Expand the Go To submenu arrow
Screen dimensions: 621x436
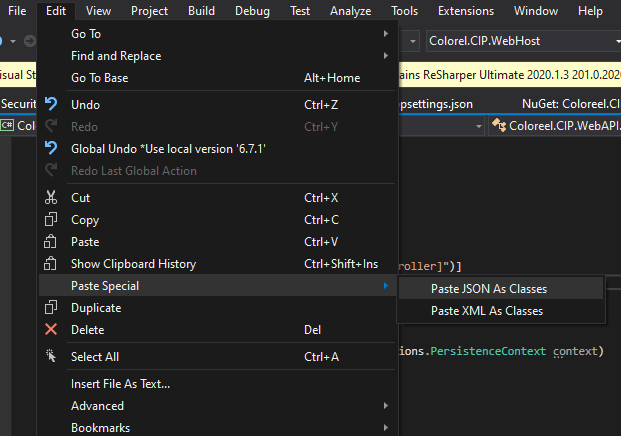tap(386, 34)
